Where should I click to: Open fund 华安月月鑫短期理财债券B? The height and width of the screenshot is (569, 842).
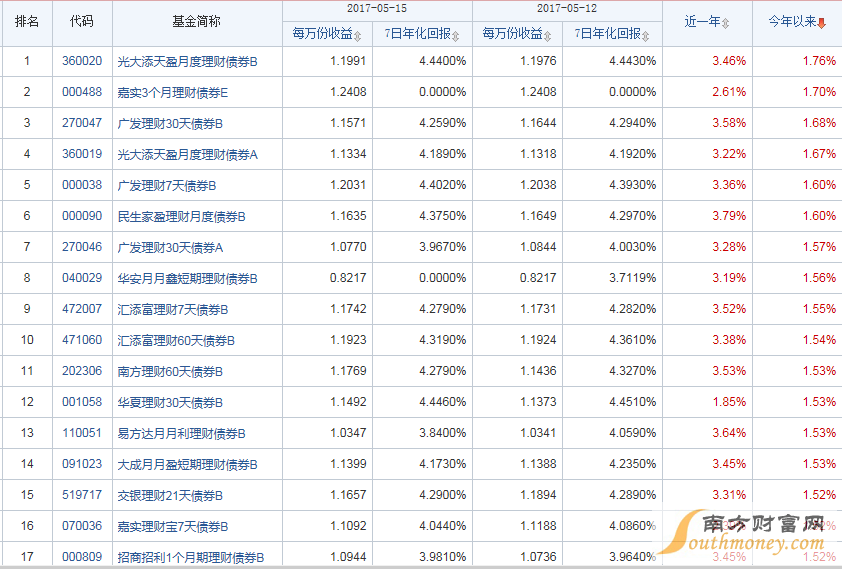(x=187, y=279)
